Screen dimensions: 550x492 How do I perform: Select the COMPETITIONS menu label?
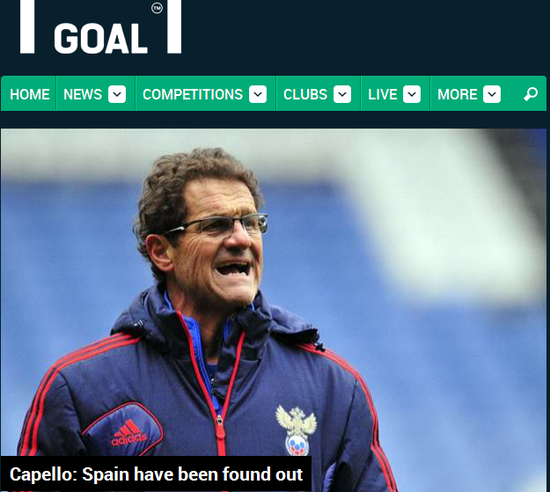[x=193, y=94]
